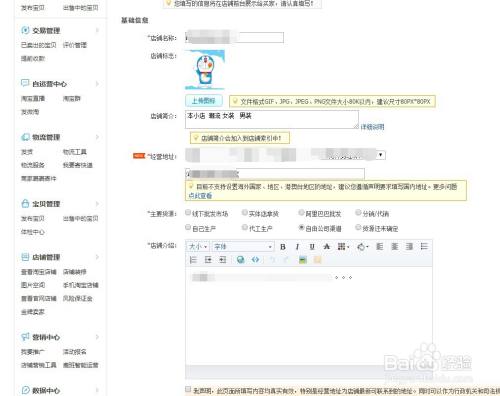Image resolution: width=500 pixels, height=396 pixels.
Task: Open HTML source code view icon
Action: 255,260
